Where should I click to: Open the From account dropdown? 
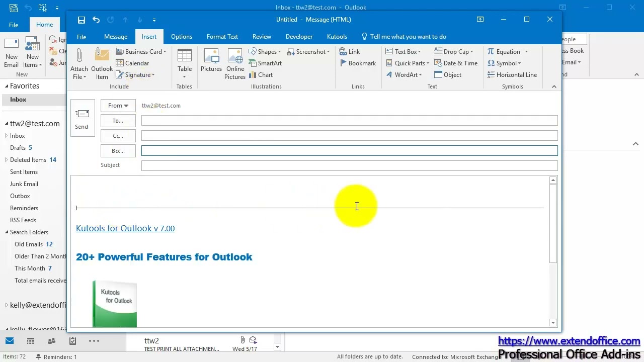118,106
